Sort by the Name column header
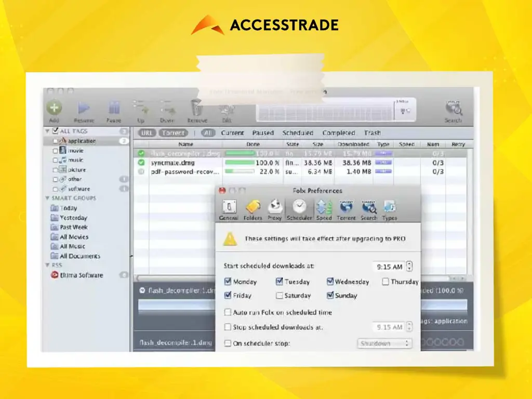Screen dimensions: 532x399 click(185, 144)
